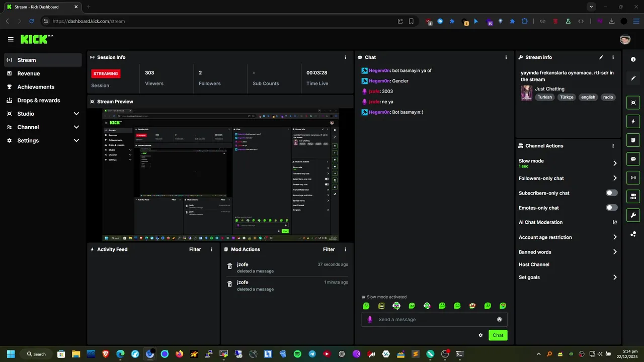Viewport: 644px width, 362px height.
Task: Click trash icon for 1 minute ago entry
Action: pos(230,284)
